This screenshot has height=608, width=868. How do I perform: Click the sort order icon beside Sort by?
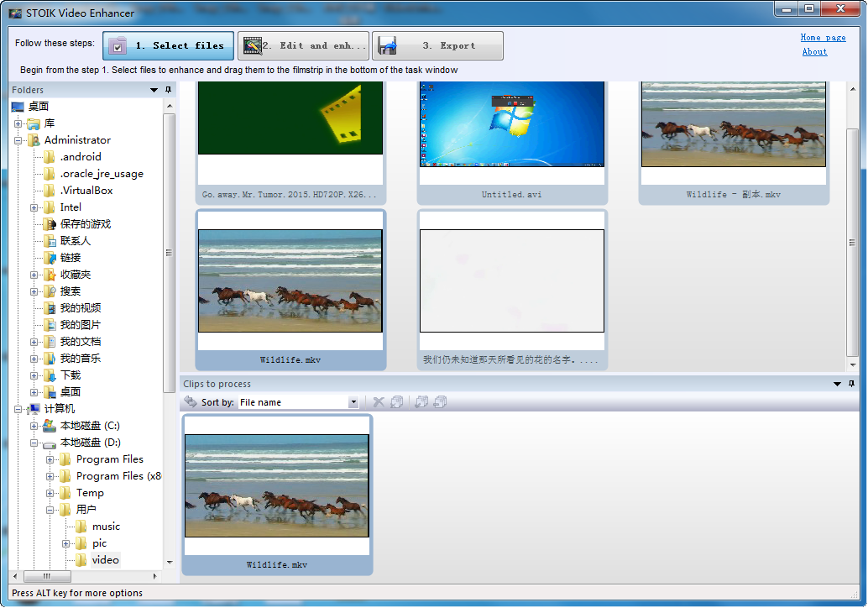[x=191, y=402]
